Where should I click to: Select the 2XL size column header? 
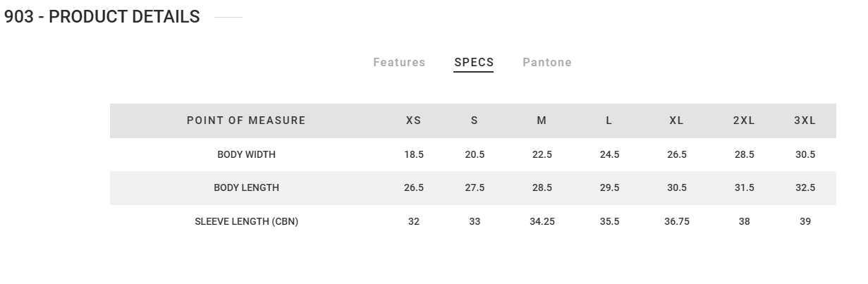click(744, 121)
